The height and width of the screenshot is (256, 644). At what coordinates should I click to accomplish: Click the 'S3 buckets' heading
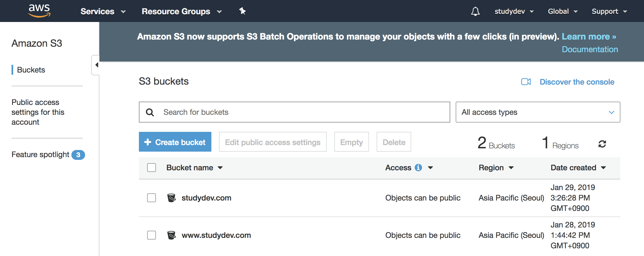pos(164,81)
